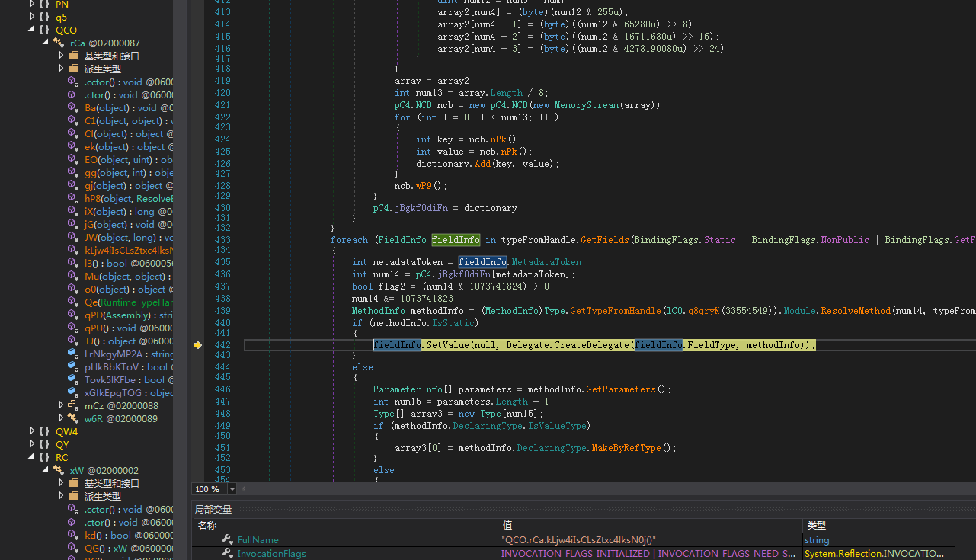Viewport: 976px width, 560px height.
Task: Expand the QW4 namespace node
Action: pyautogui.click(x=32, y=432)
